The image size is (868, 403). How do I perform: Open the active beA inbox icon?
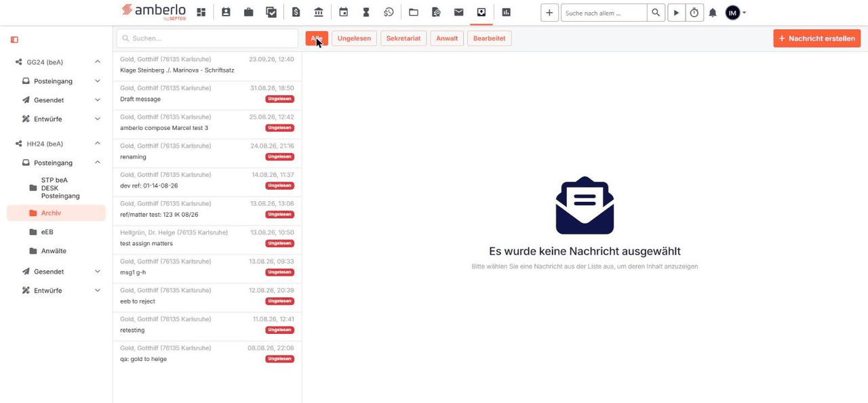tap(481, 12)
